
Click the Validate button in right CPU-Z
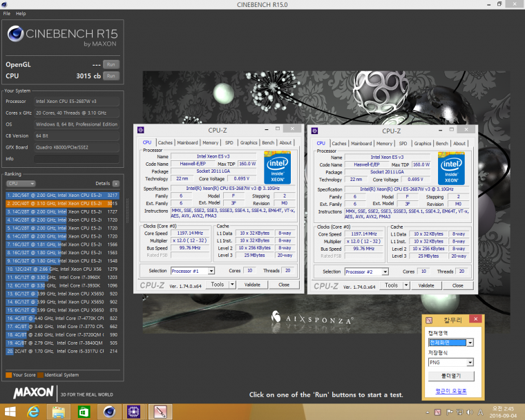426,285
